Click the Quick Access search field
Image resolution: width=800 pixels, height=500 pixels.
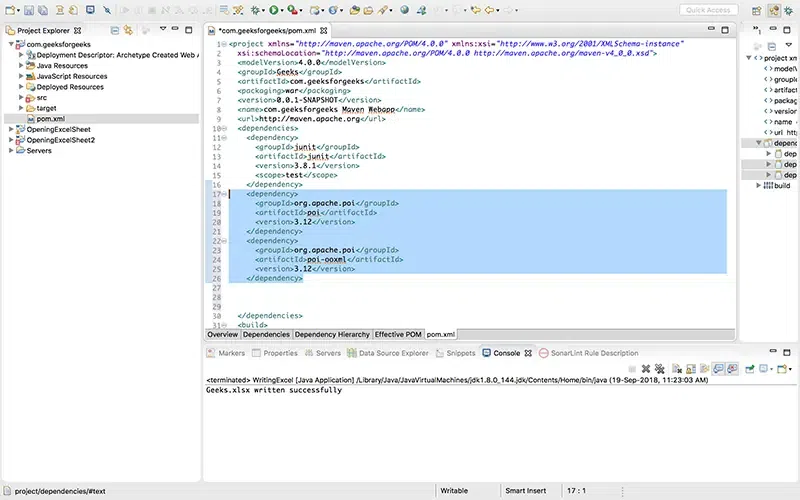[709, 10]
